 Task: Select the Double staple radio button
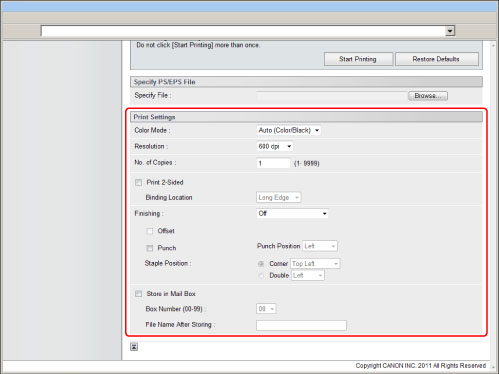pos(261,276)
